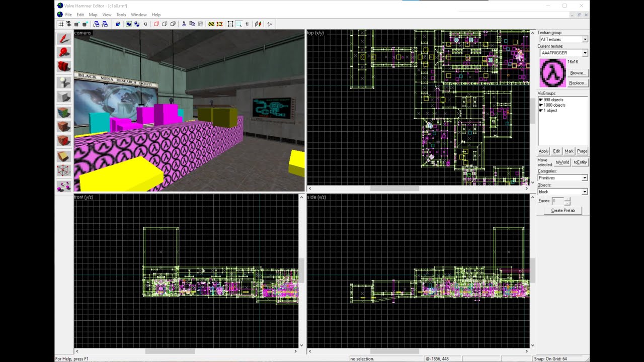Screen dimensions: 644x362
Task: Click the Carve toolbar icon
Action: click(118, 24)
